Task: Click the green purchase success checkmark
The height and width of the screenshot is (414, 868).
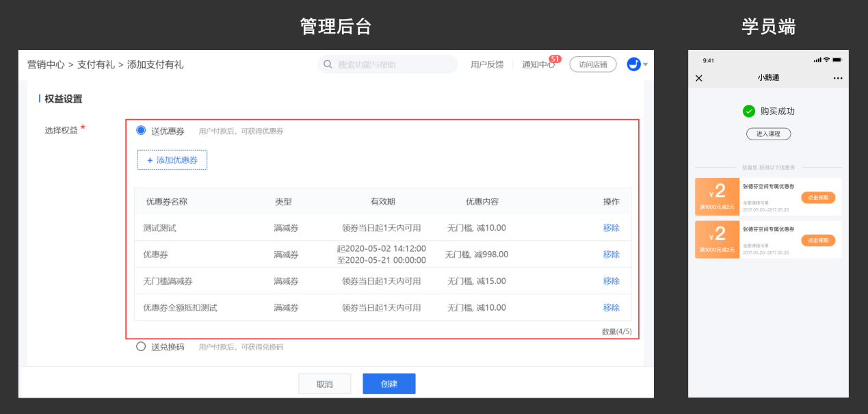Action: (749, 112)
